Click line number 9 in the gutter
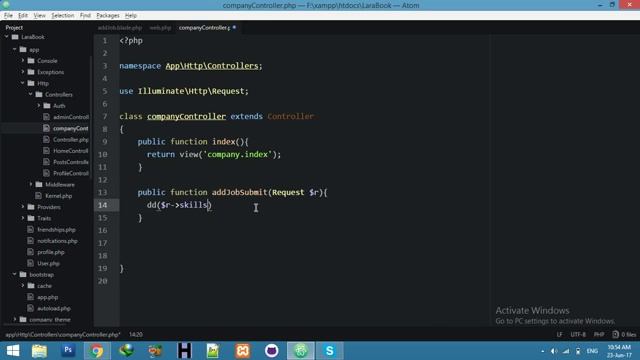 point(104,142)
